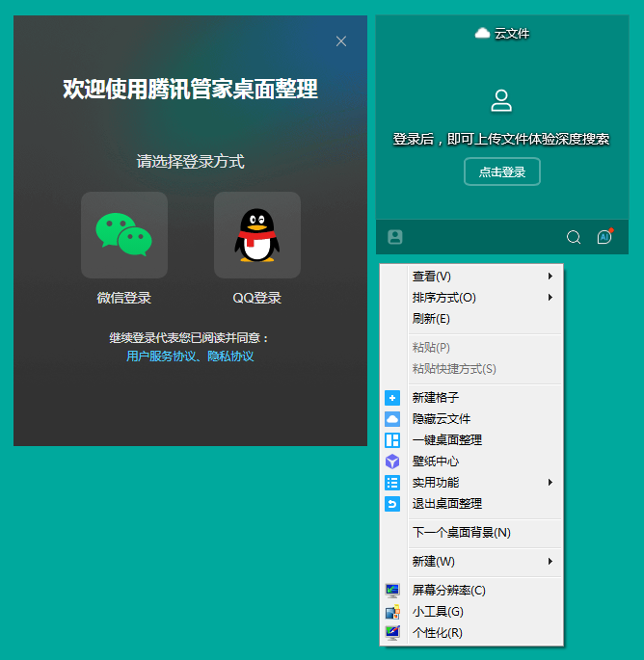Click the 屏幕分辨率 monitor icon
Screen dimensions: 644x660
click(392, 591)
